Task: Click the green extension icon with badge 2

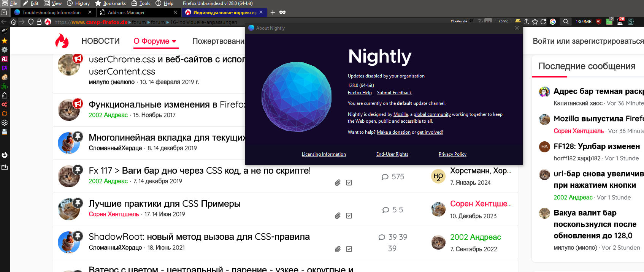Action: coord(609,21)
